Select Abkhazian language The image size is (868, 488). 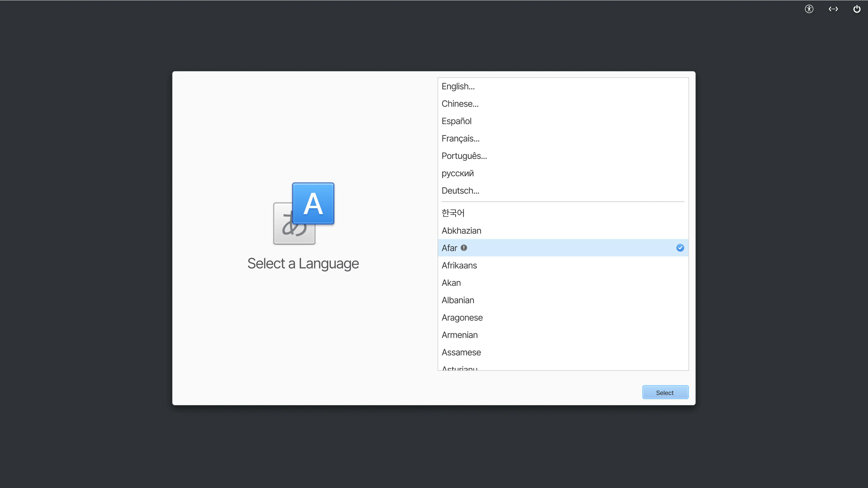(x=461, y=231)
